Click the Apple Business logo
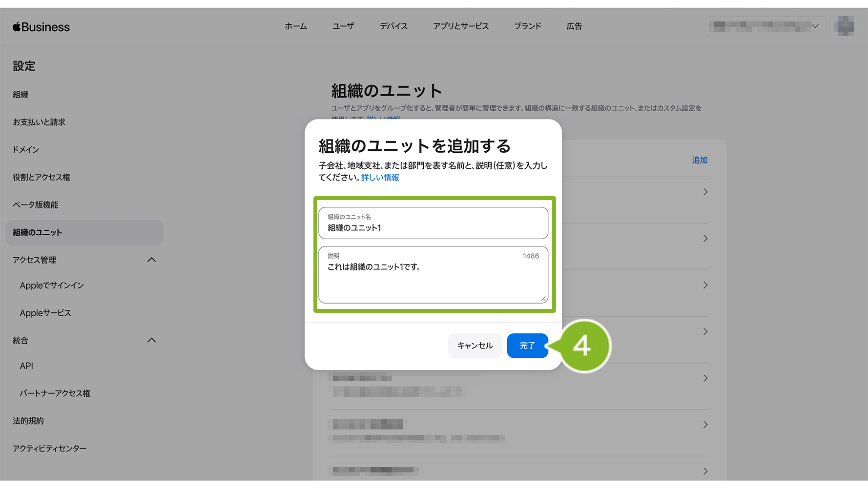This screenshot has height=488, width=868. click(41, 27)
